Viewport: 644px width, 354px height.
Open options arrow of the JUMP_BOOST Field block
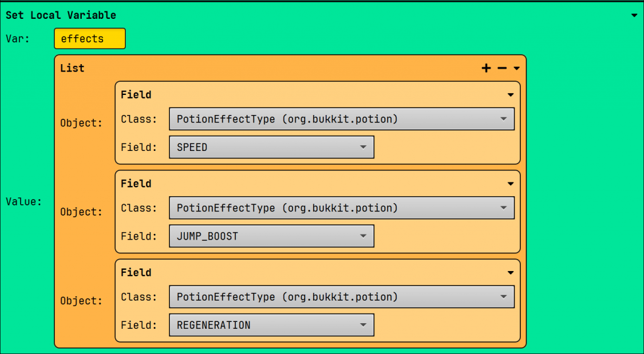tap(511, 184)
